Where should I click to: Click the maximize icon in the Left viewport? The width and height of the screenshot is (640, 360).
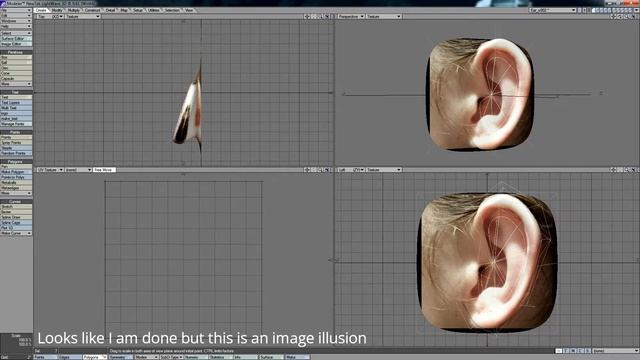633,170
